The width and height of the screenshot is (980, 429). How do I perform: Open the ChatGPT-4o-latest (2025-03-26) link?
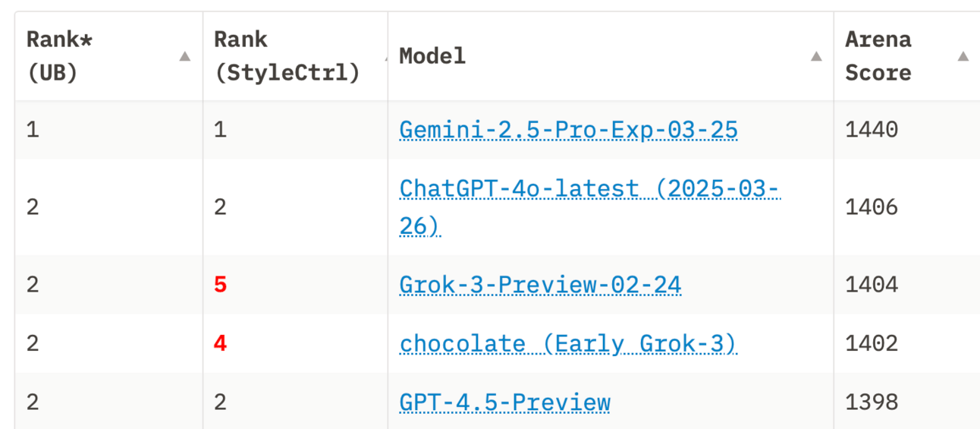589,188
